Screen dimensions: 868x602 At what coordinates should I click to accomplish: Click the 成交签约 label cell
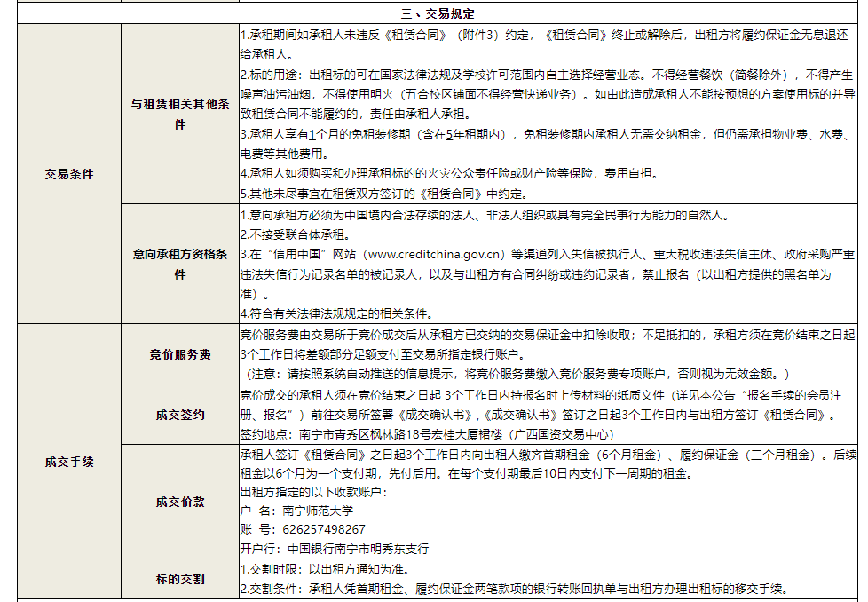(x=180, y=415)
